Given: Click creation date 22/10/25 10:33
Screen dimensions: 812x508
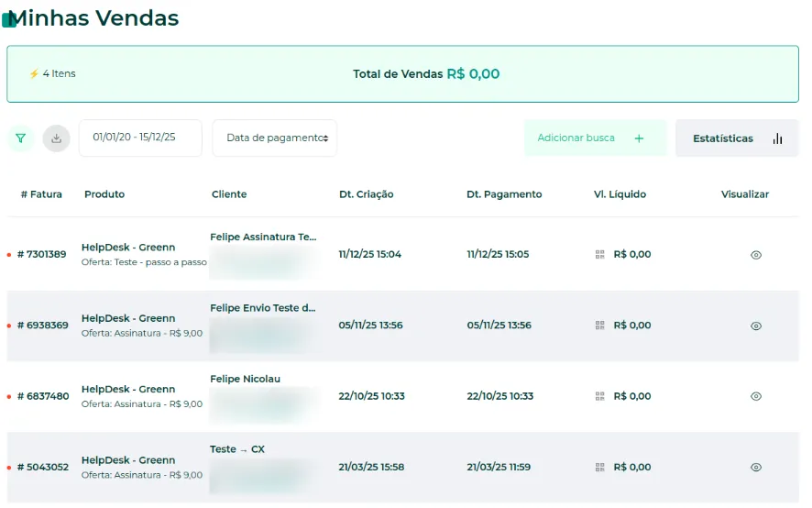Looking at the screenshot, I should pos(372,396).
